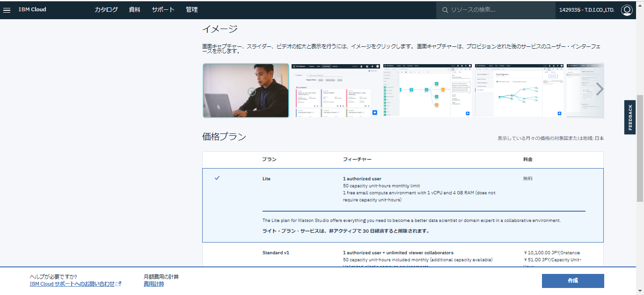Select the Lite pricing plan row
The height and width of the screenshot is (295, 644).
(x=402, y=190)
